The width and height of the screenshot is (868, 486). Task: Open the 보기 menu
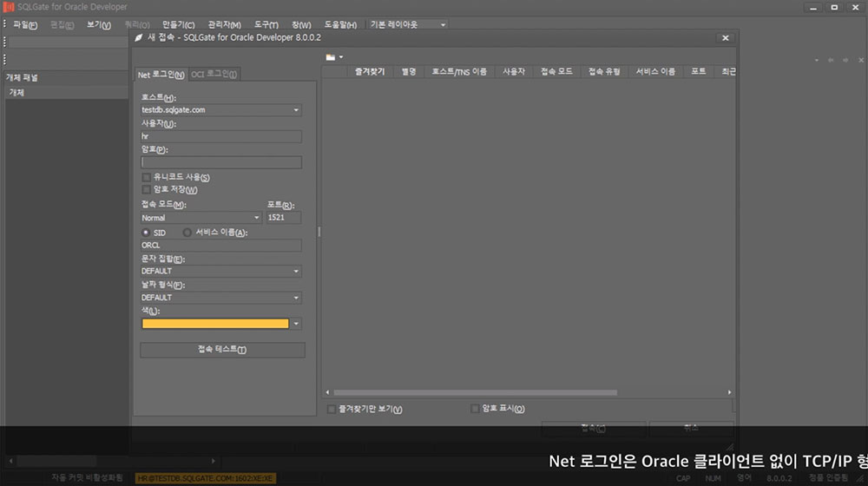(x=99, y=25)
